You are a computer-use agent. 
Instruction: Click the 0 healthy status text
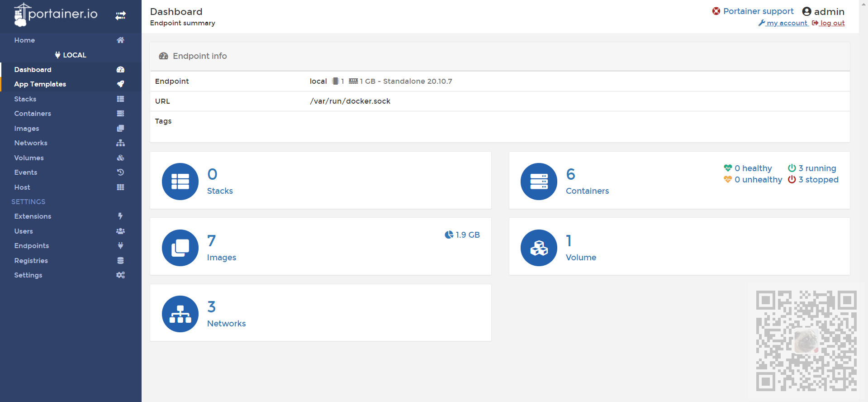[753, 168]
